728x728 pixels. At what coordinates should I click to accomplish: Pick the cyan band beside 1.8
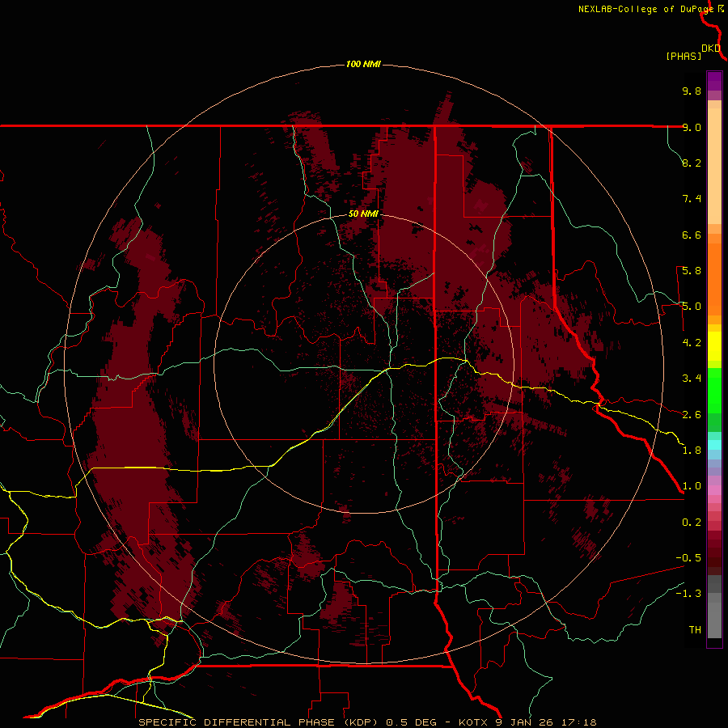714,444
